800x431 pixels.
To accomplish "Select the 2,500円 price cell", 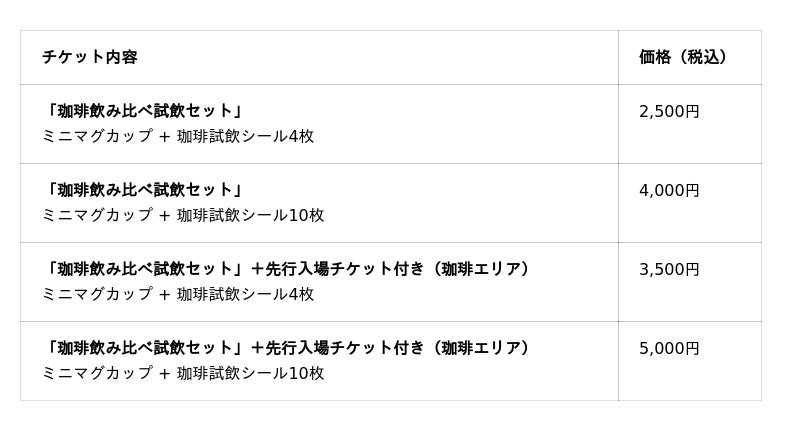I will (669, 111).
